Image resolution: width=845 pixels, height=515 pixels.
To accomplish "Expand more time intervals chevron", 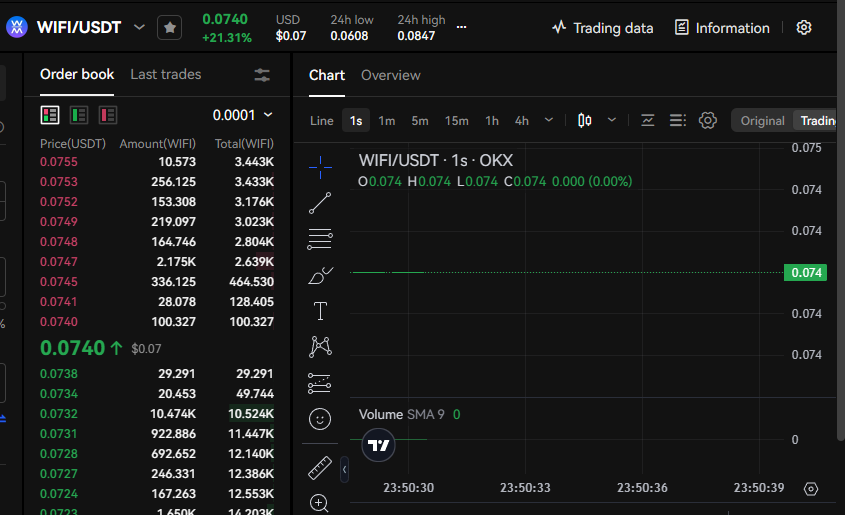I will (549, 120).
